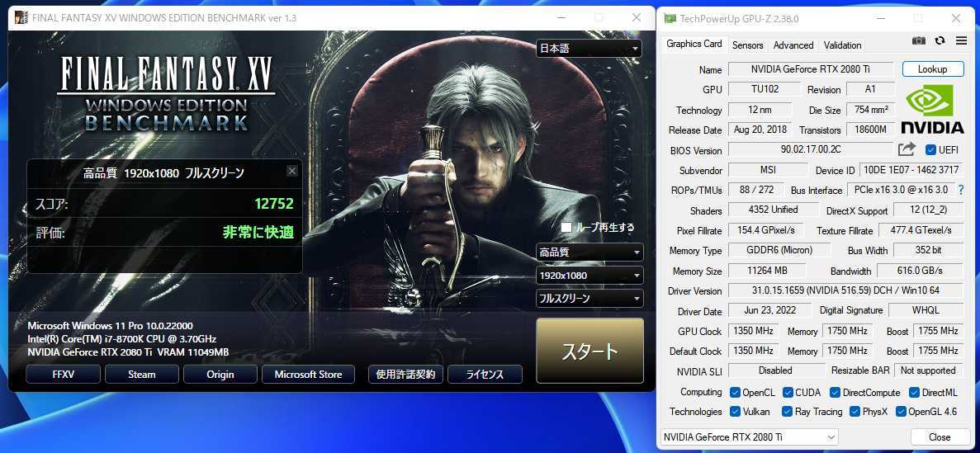This screenshot has width=980, height=453.
Task: Toggle the DirectCompute checkbox
Action: point(835,393)
